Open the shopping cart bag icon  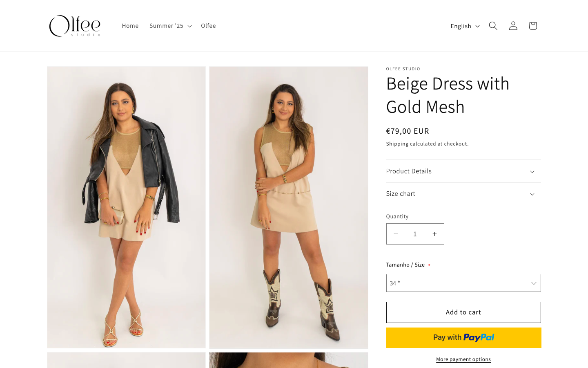point(532,26)
